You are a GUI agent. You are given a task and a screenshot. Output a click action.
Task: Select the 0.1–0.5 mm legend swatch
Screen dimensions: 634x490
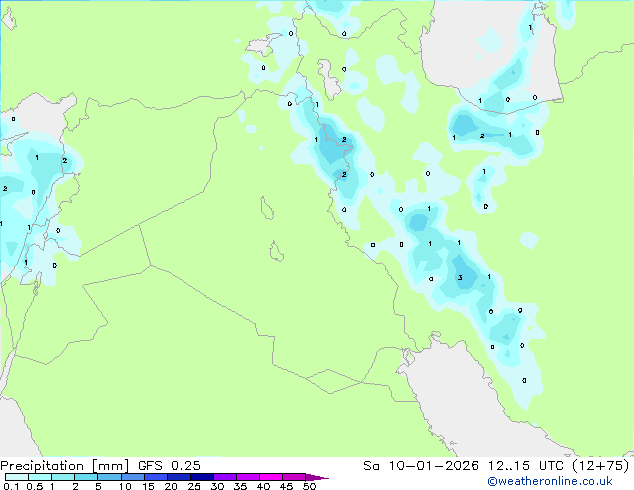tap(17, 477)
